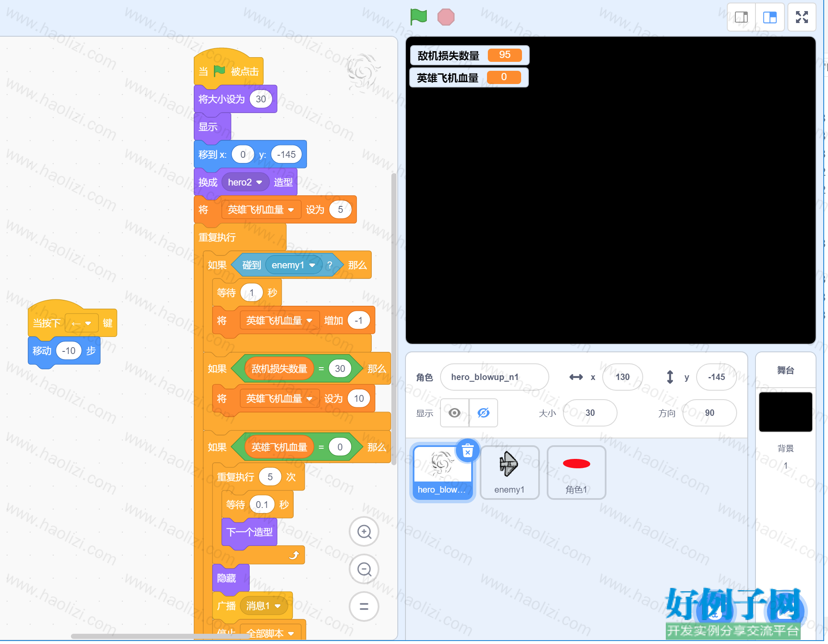Open the enemy1 touching dropdown

294,265
